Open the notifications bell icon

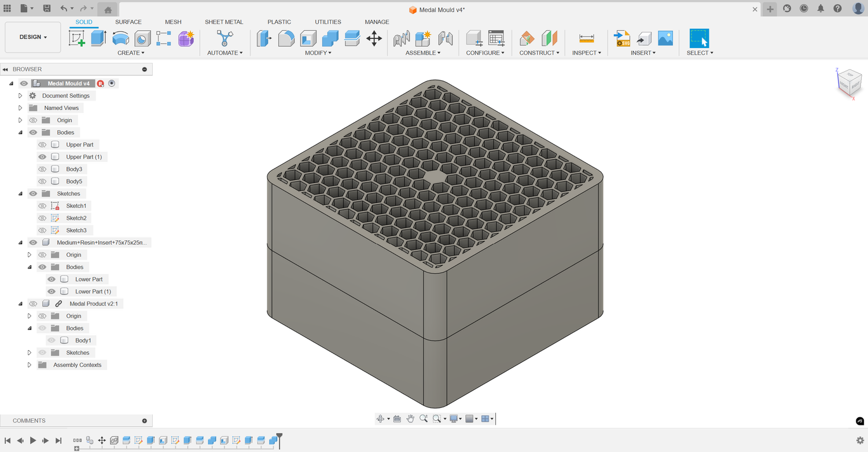(x=821, y=9)
